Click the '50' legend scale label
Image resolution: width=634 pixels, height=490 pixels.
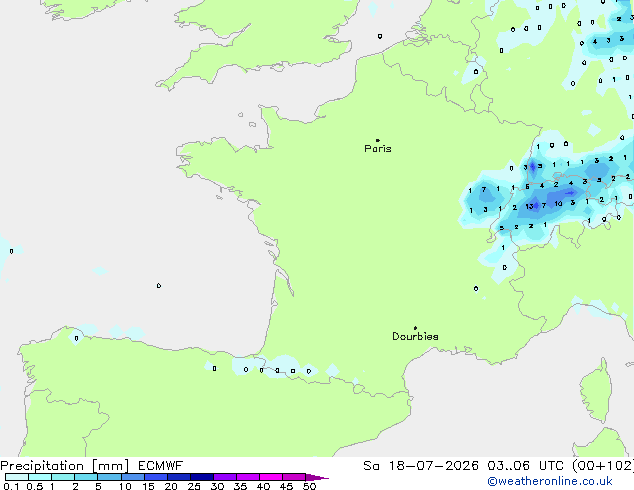click(x=309, y=486)
